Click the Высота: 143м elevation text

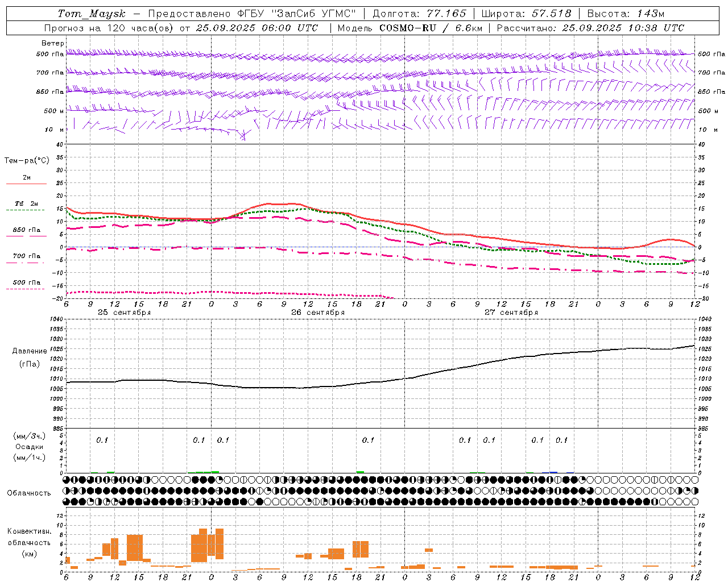point(626,14)
